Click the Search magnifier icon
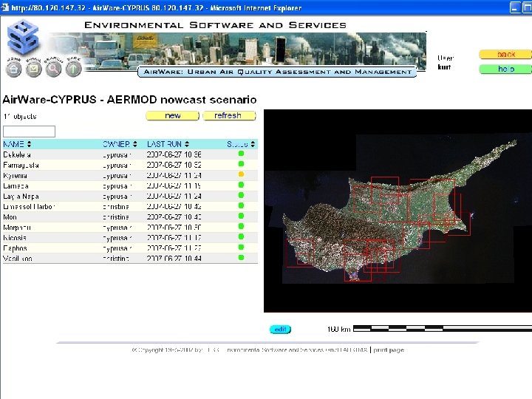 point(54,69)
